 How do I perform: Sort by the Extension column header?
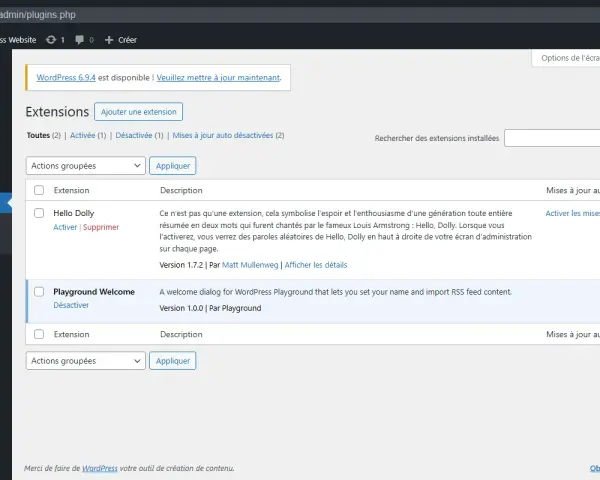coord(72,190)
